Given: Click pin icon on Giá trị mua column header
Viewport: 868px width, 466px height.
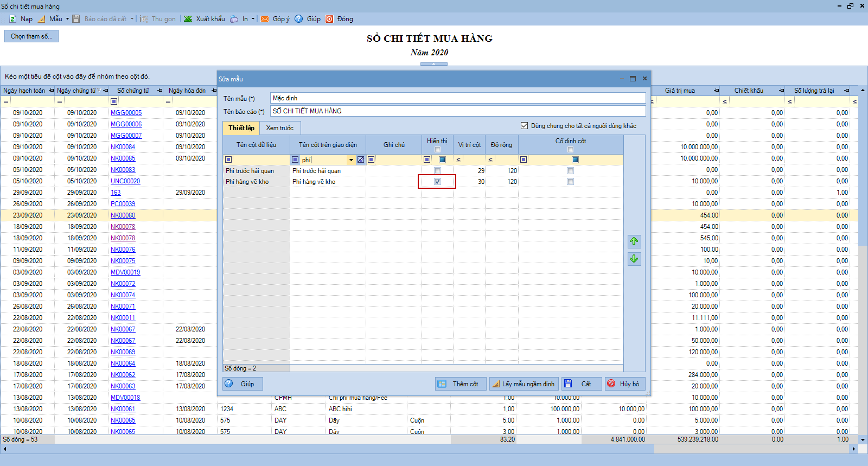Looking at the screenshot, I should point(717,91).
